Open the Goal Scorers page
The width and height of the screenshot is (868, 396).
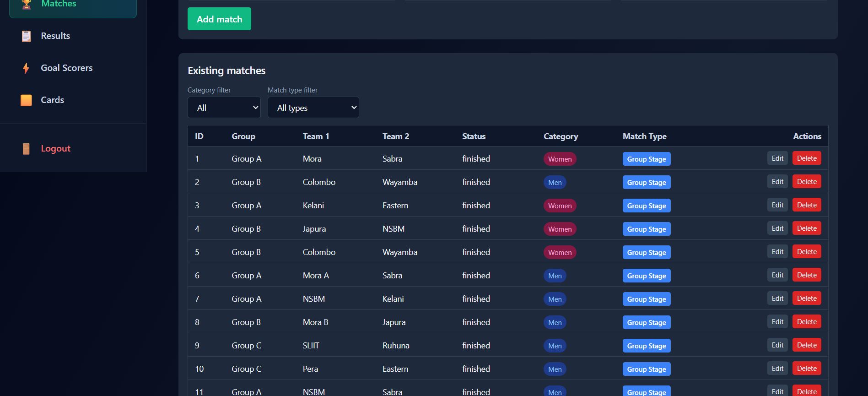click(x=67, y=68)
